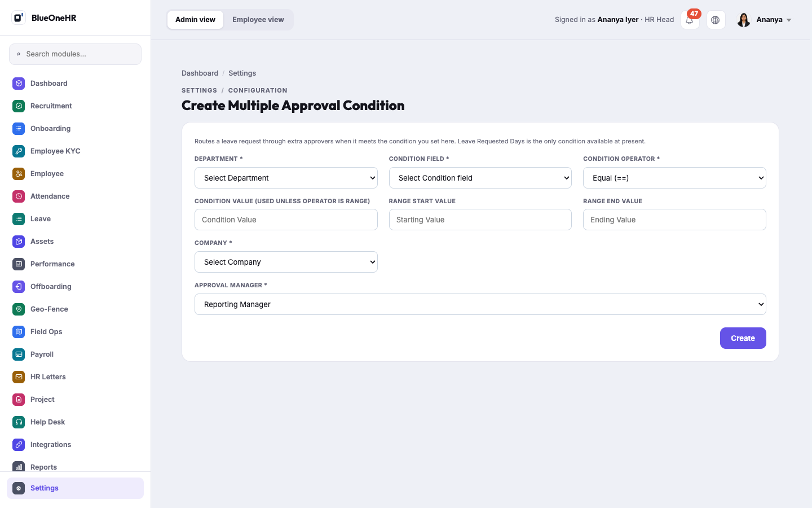Expand the Condition Operator Equal dropdown

click(674, 178)
